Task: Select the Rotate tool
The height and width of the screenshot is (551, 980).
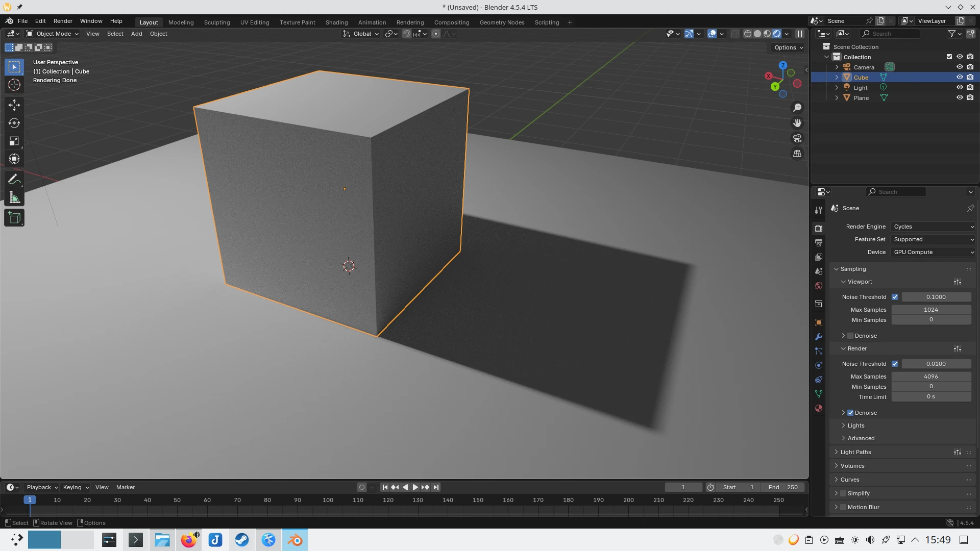Action: point(14,123)
